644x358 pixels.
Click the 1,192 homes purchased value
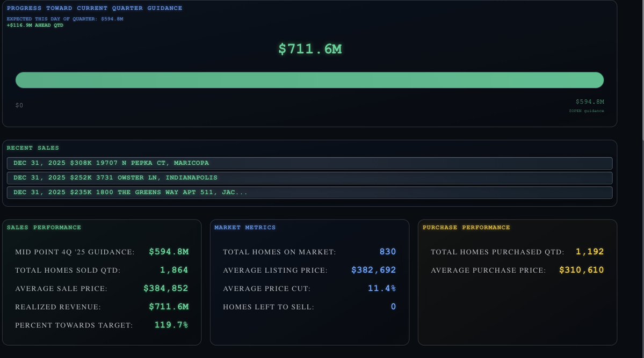click(x=590, y=252)
